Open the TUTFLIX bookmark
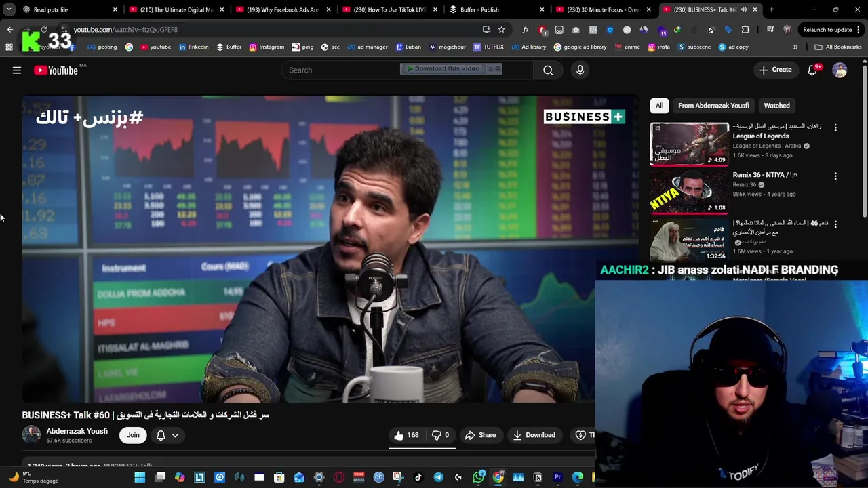This screenshot has width=868, height=488. (488, 47)
